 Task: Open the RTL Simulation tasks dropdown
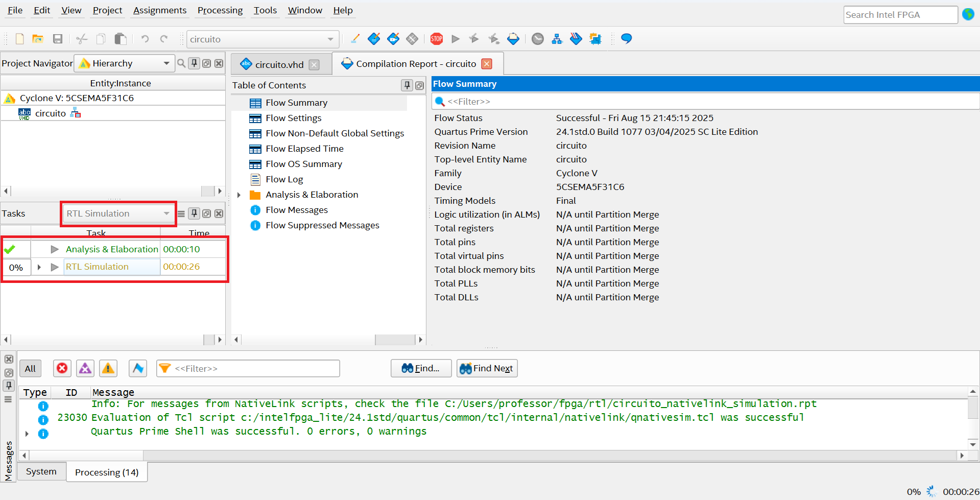point(118,213)
